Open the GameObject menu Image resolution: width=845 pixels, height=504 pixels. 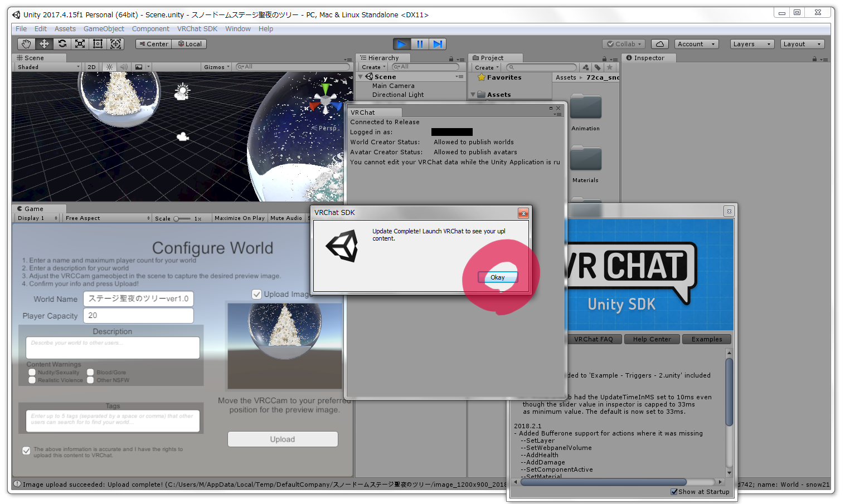point(104,29)
